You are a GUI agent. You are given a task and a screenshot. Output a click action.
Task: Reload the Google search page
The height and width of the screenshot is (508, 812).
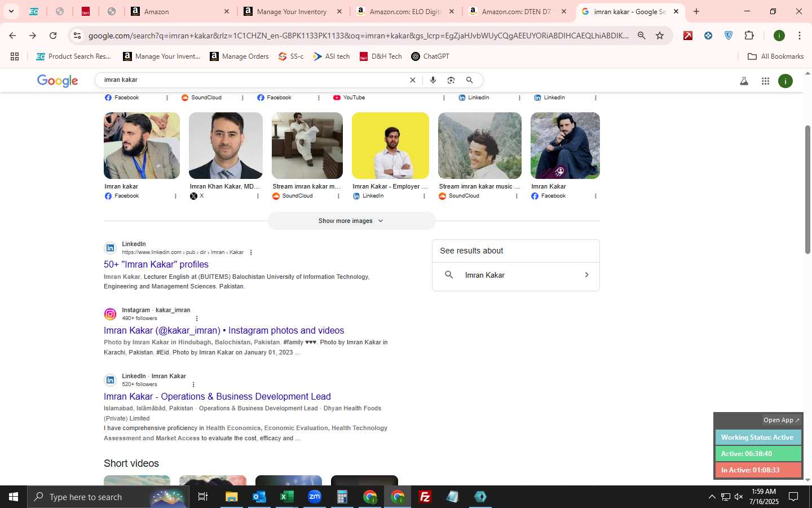pyautogui.click(x=53, y=36)
